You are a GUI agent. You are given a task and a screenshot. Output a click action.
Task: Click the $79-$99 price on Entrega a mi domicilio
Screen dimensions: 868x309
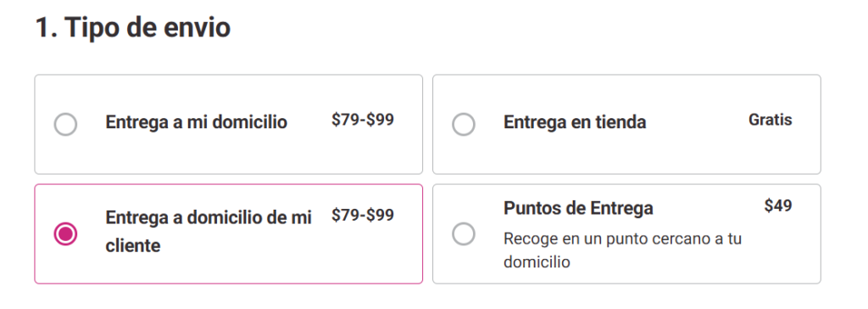[363, 120]
